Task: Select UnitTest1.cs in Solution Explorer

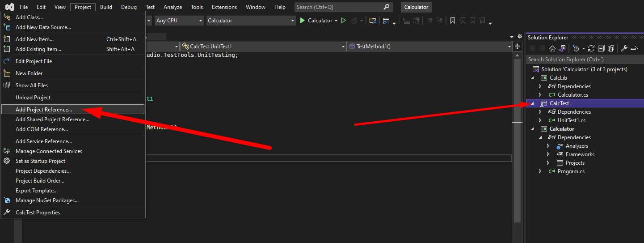Action: [571, 120]
